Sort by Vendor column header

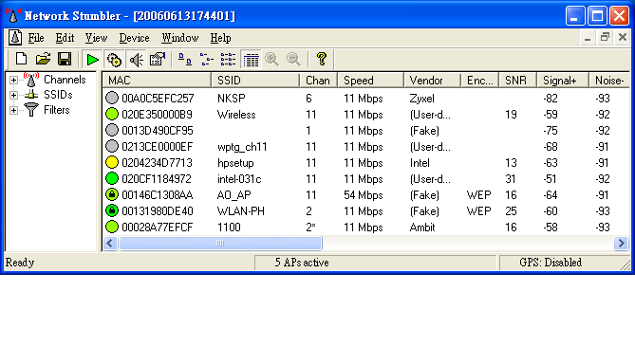click(433, 80)
